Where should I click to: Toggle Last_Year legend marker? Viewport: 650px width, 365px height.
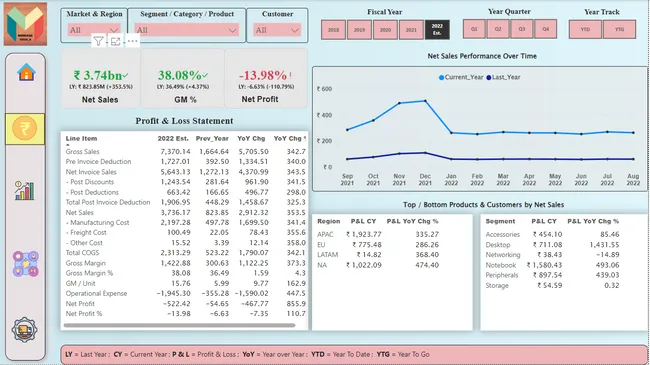(489, 78)
